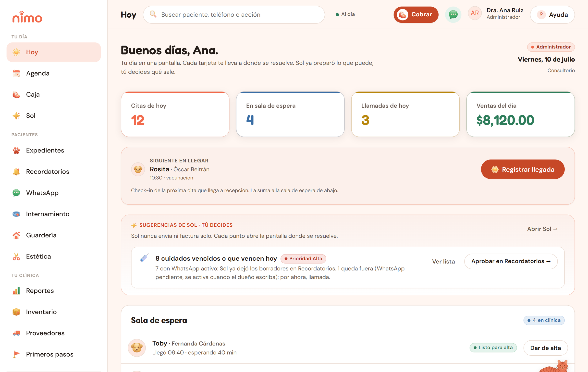Screen dimensions: 588x372
Task: Click the Listo para alta badge
Action: (493, 348)
